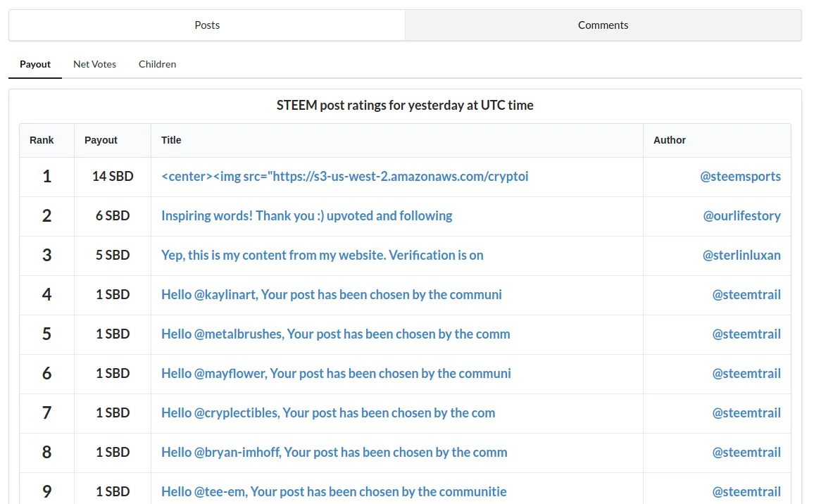Open the 'Hello @metalbrushes' title link
Screen dimensions: 814x504
click(336, 334)
